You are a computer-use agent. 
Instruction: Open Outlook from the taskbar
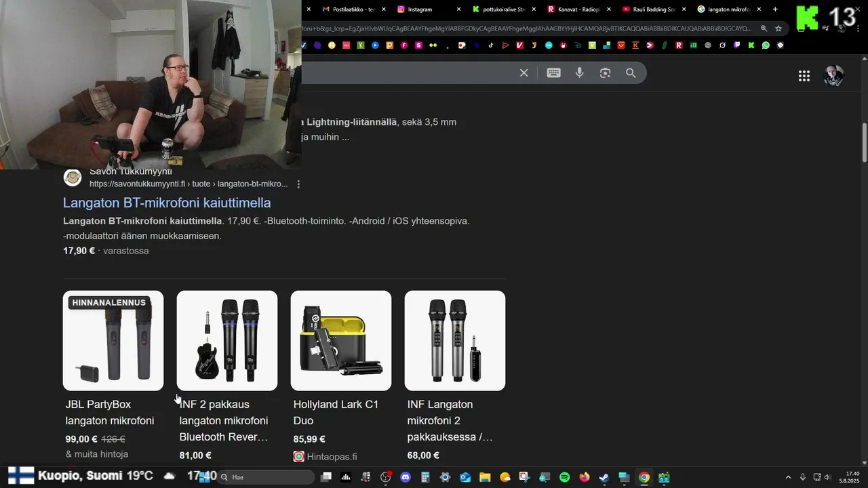[x=465, y=477]
